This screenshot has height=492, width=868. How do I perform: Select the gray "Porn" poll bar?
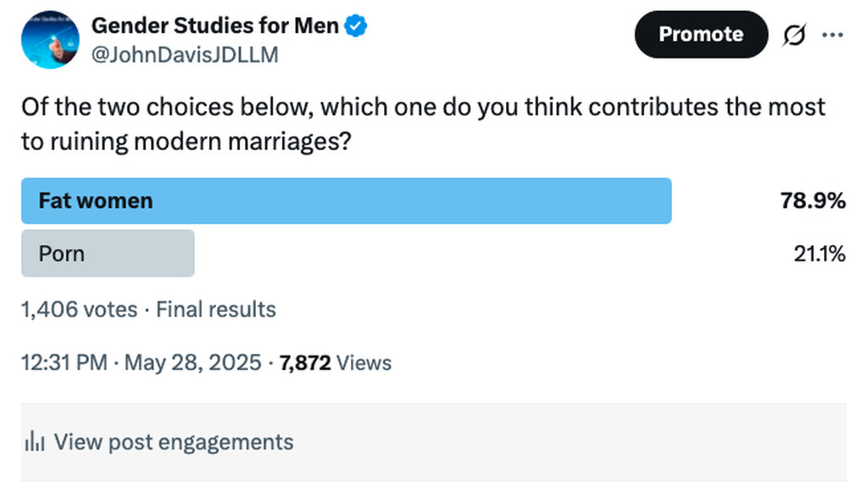(x=108, y=253)
